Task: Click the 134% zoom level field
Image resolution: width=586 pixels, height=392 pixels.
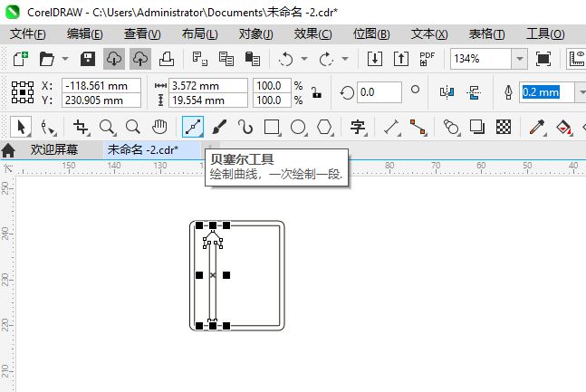Action: pyautogui.click(x=481, y=59)
